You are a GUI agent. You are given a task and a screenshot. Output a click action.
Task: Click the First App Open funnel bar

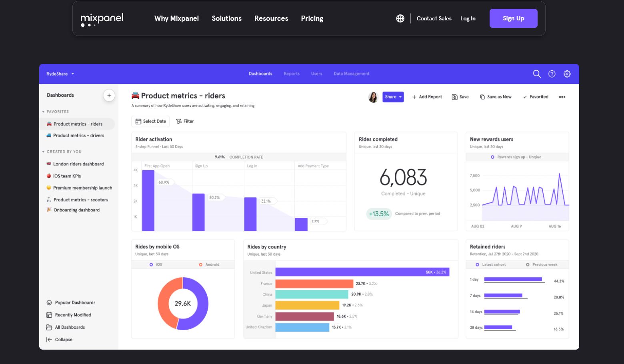pyautogui.click(x=148, y=201)
